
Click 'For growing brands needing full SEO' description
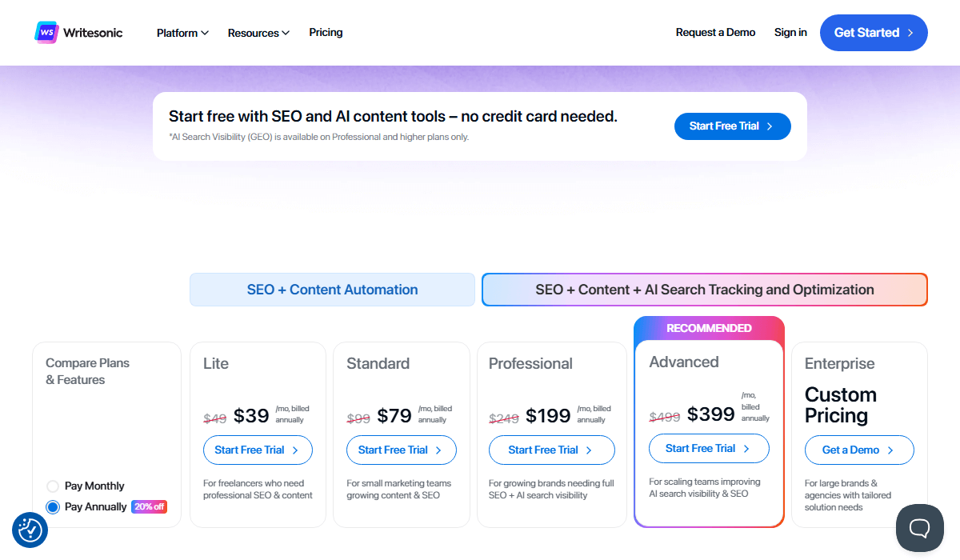(551, 490)
